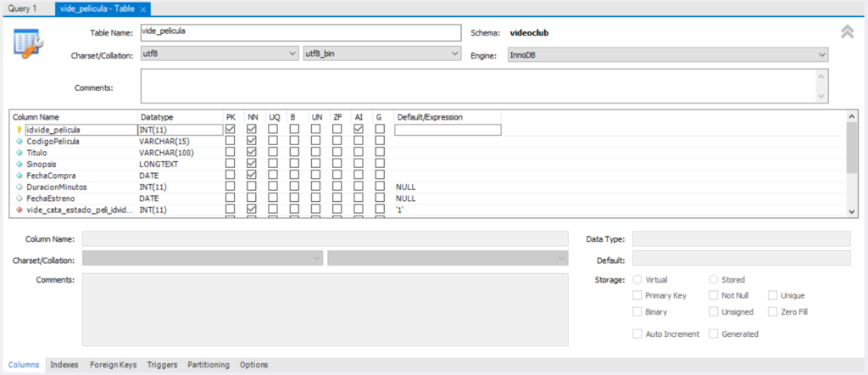Switch to the Query 1 tab
868x375 pixels.
[x=23, y=8]
